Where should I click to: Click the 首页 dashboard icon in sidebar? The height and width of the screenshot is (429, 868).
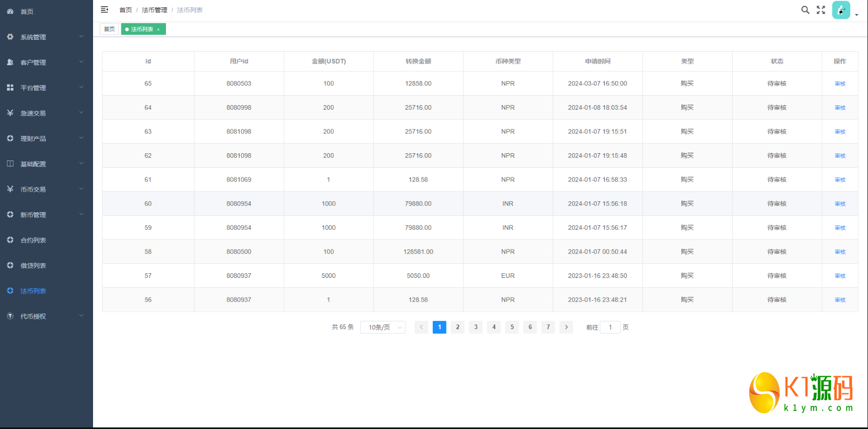tap(10, 11)
